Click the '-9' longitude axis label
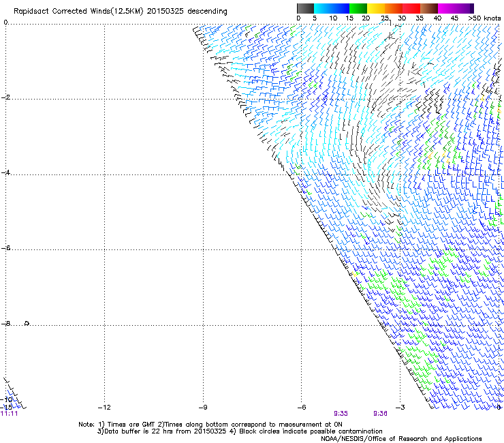 pyautogui.click(x=203, y=408)
